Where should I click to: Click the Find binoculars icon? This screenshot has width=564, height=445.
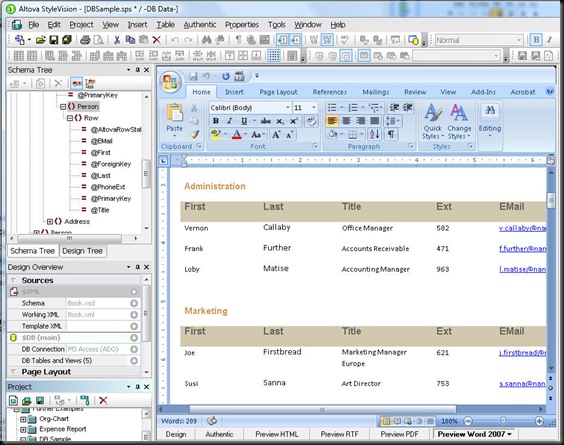click(206, 40)
